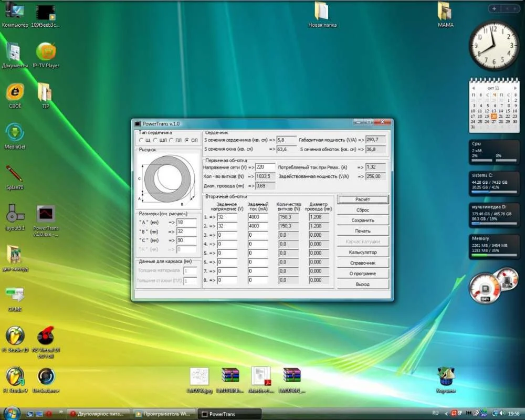Click the Windows Start orb
525x420 pixels.
pyautogui.click(x=11, y=413)
